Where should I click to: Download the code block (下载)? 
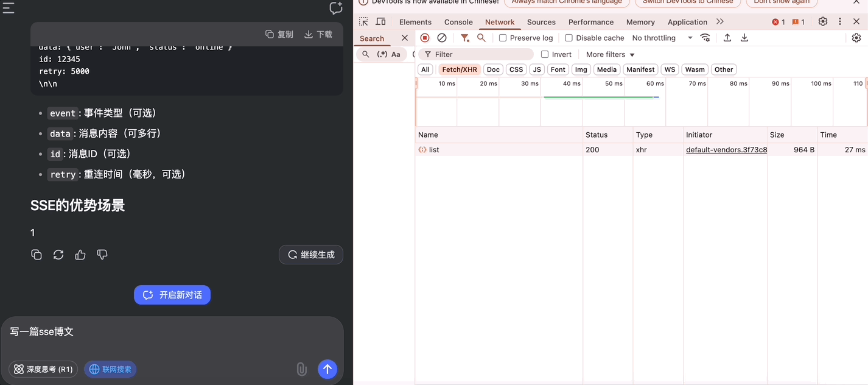coord(318,34)
